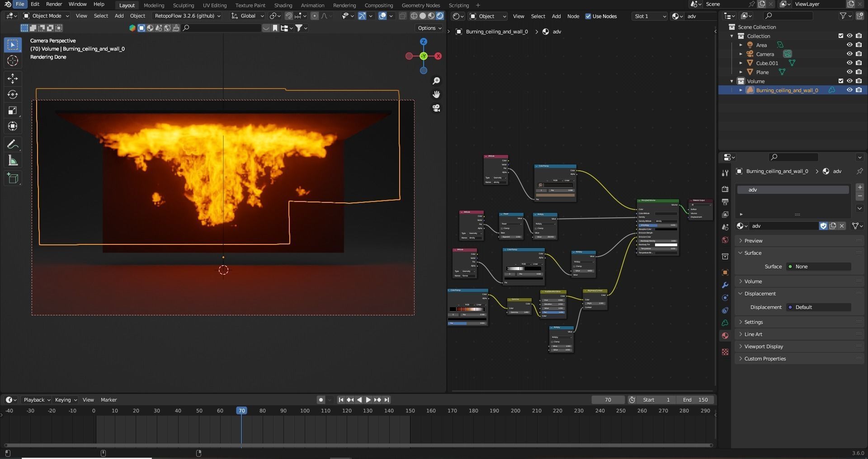
Task: Click the current frame 70 field
Action: pos(608,400)
